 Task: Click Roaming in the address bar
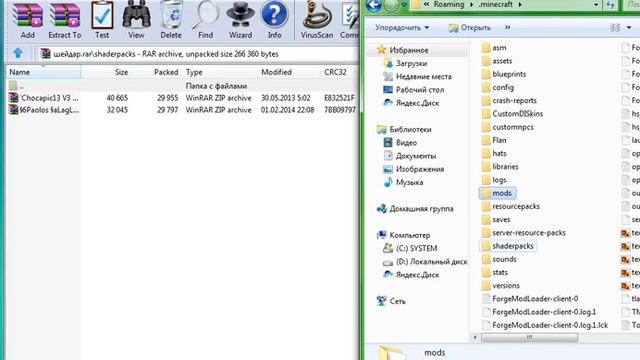(x=449, y=4)
